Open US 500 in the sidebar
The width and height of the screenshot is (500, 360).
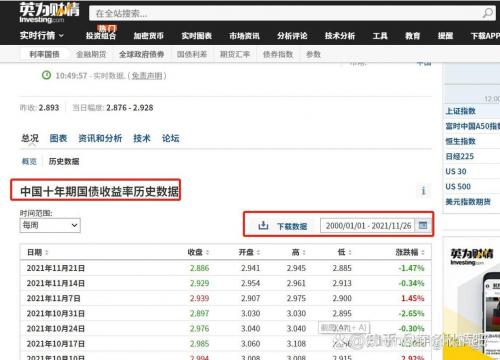458,187
